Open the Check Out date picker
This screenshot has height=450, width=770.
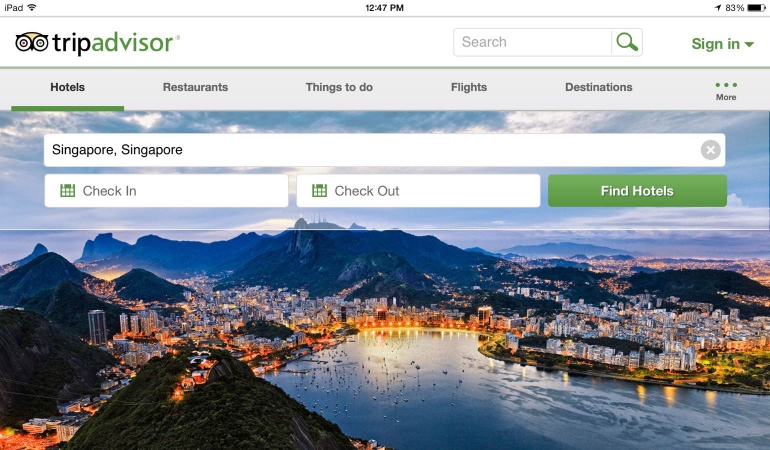(418, 191)
